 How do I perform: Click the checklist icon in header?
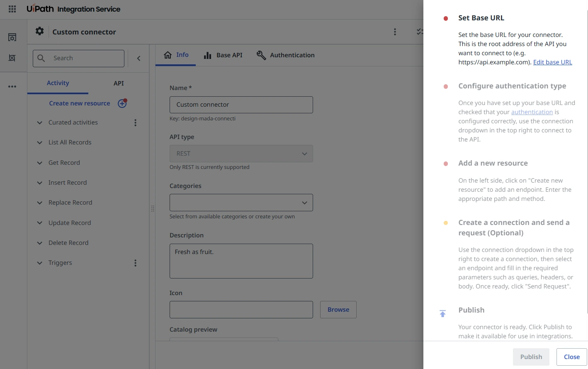pos(420,32)
